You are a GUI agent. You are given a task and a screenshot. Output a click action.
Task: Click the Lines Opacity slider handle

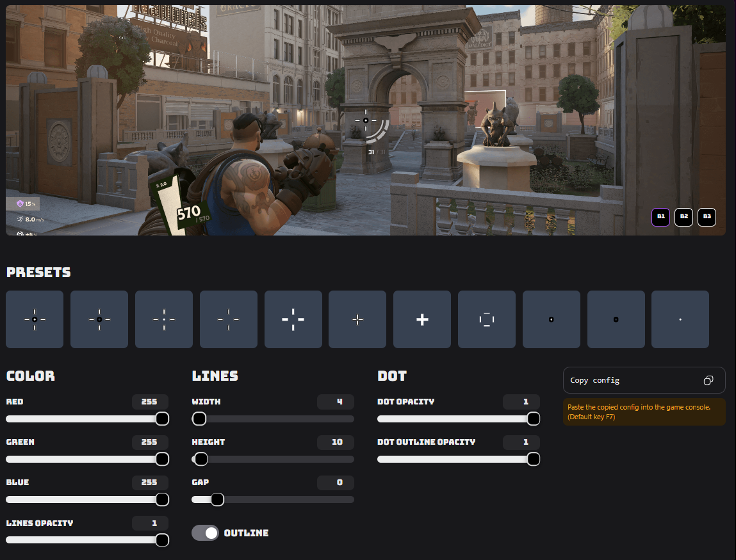coord(162,540)
